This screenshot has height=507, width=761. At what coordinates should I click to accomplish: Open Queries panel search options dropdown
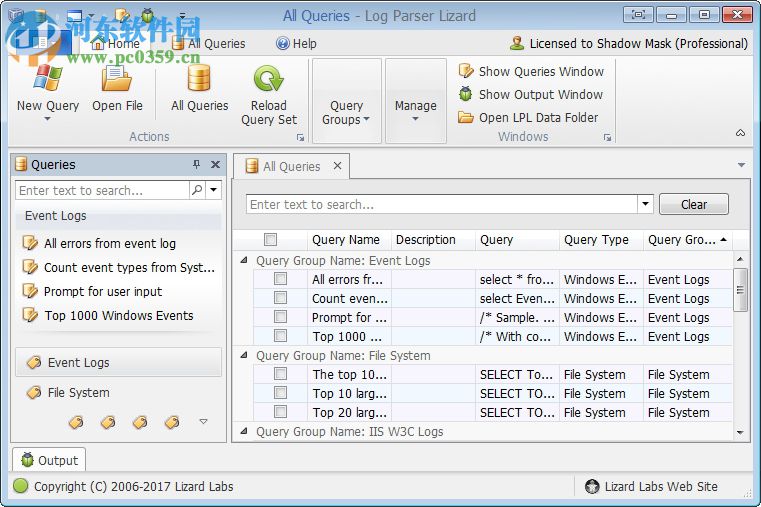214,190
